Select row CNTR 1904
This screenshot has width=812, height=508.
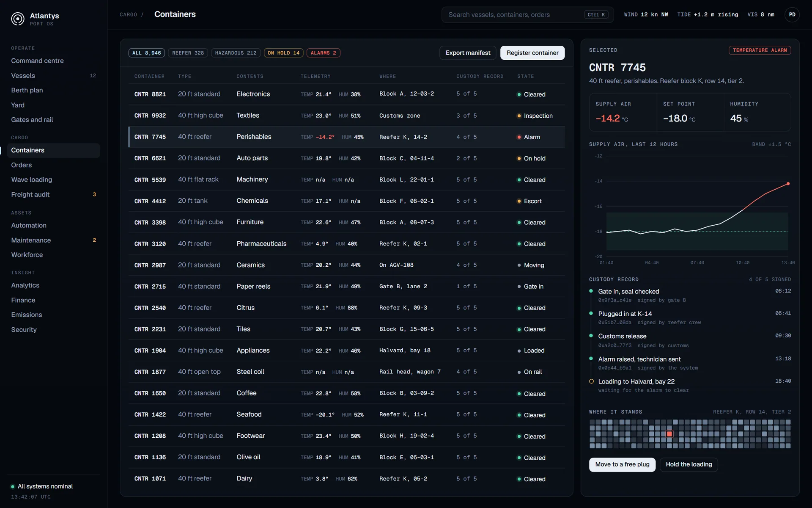346,351
